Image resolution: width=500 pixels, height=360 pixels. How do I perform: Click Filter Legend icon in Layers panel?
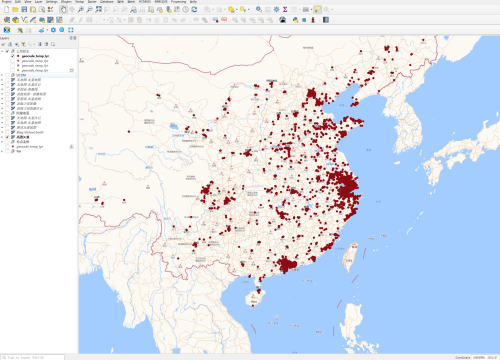23,44
